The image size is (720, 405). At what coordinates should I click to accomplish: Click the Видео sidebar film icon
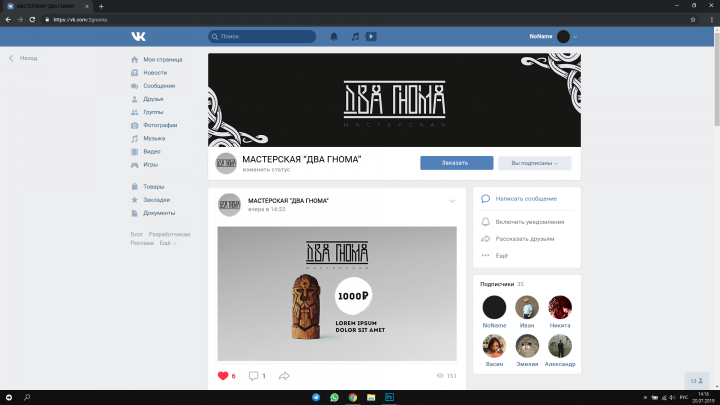click(x=135, y=152)
